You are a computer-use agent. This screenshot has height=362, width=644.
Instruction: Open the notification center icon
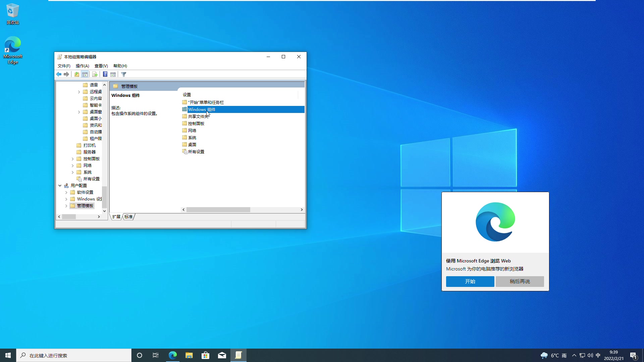click(x=634, y=355)
